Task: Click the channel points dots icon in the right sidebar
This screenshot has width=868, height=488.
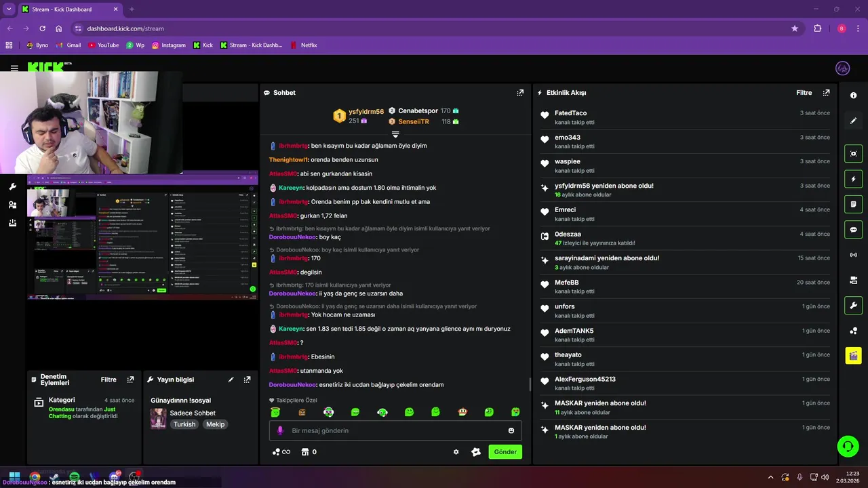Action: coord(853,331)
